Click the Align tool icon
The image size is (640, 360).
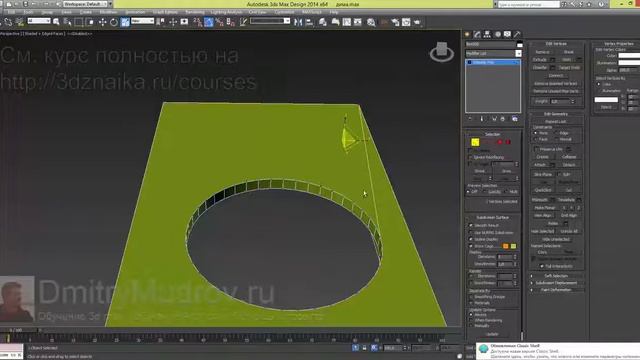coord(309,22)
